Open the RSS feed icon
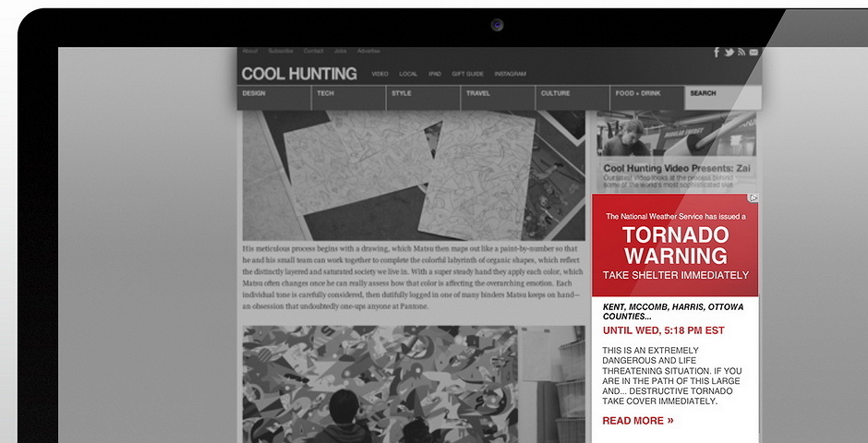The image size is (868, 443). (x=741, y=52)
